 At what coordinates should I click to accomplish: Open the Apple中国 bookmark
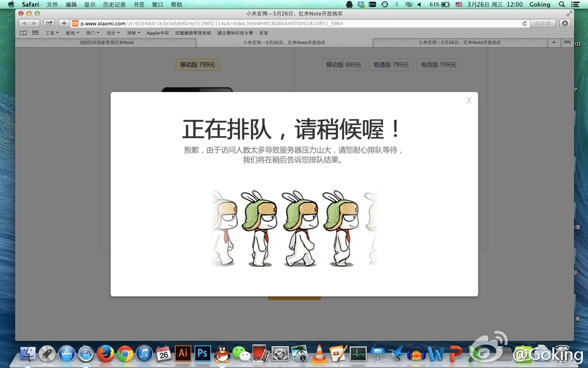(x=157, y=33)
